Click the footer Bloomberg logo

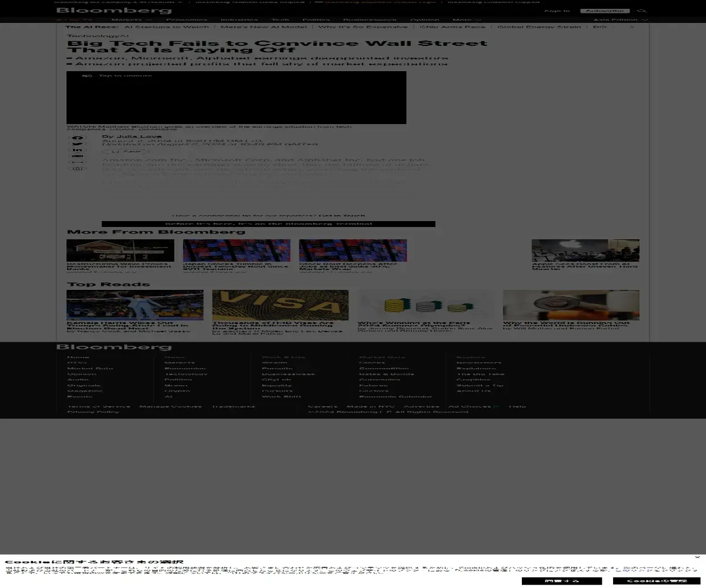pyautogui.click(x=114, y=348)
